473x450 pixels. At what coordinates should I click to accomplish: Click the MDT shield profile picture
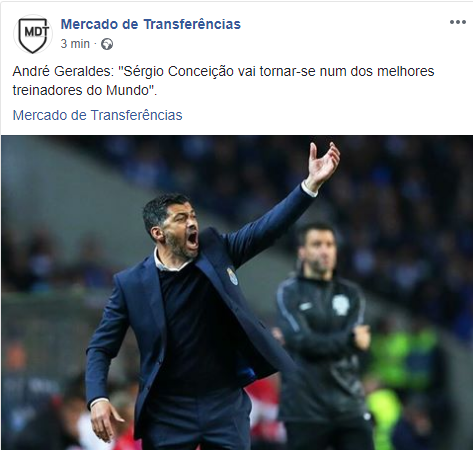point(32,34)
